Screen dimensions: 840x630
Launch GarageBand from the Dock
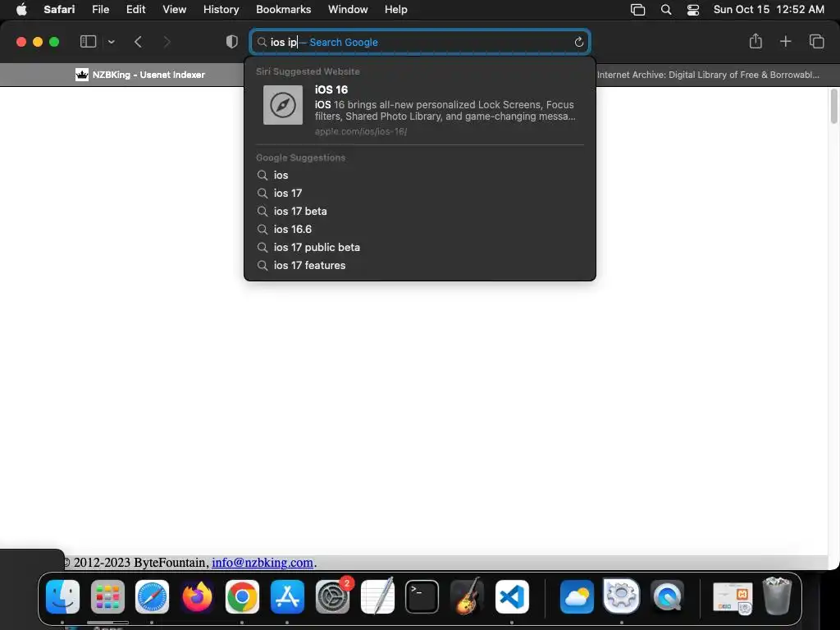[467, 596]
